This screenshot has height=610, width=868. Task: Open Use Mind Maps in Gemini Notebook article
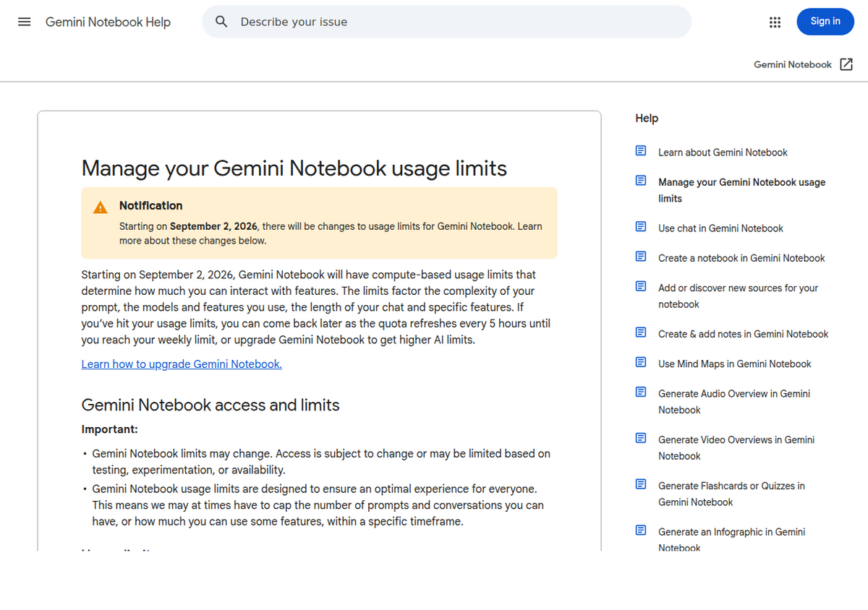735,364
